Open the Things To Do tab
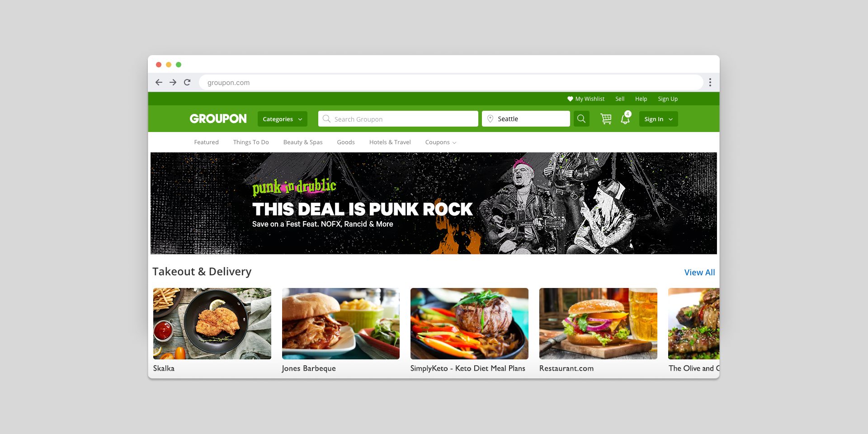Viewport: 868px width, 434px height. pyautogui.click(x=251, y=142)
